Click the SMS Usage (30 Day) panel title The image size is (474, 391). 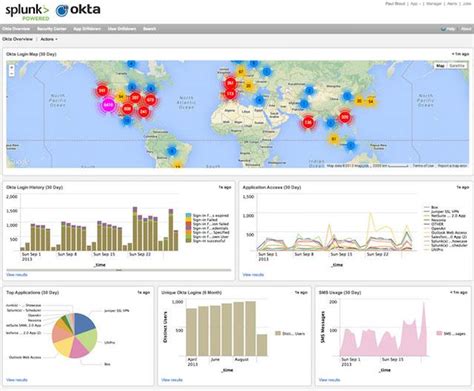pos(340,292)
